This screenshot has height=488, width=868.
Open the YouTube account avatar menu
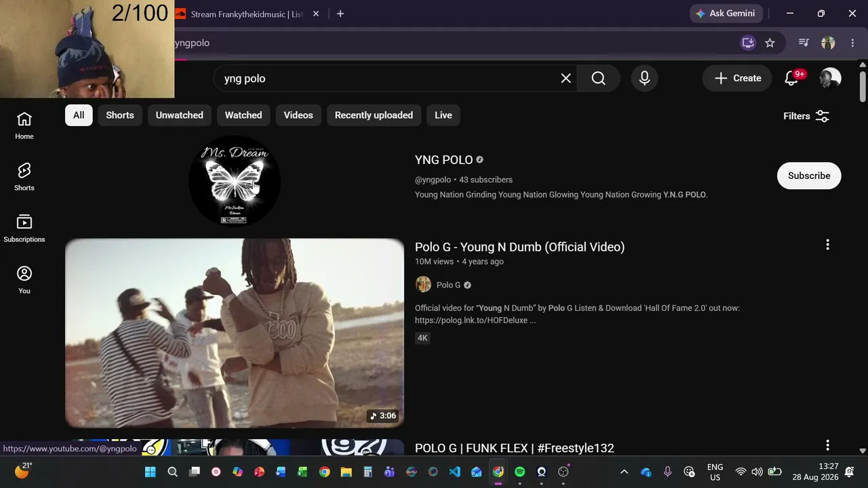point(830,79)
